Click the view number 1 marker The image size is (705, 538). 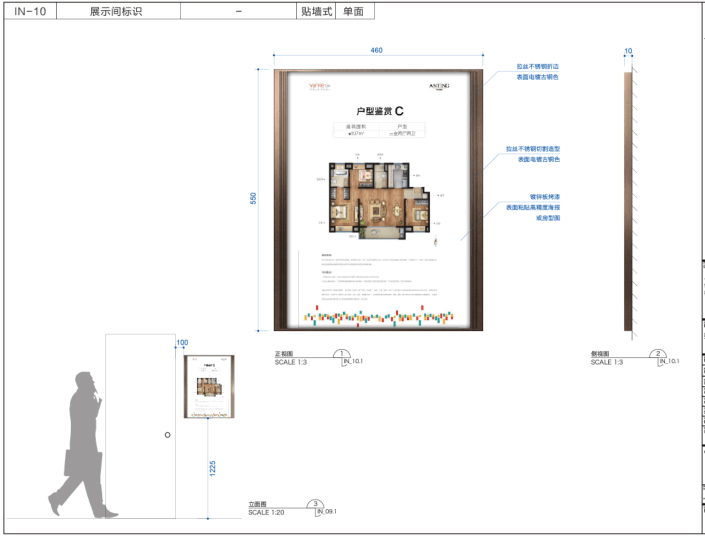point(342,353)
